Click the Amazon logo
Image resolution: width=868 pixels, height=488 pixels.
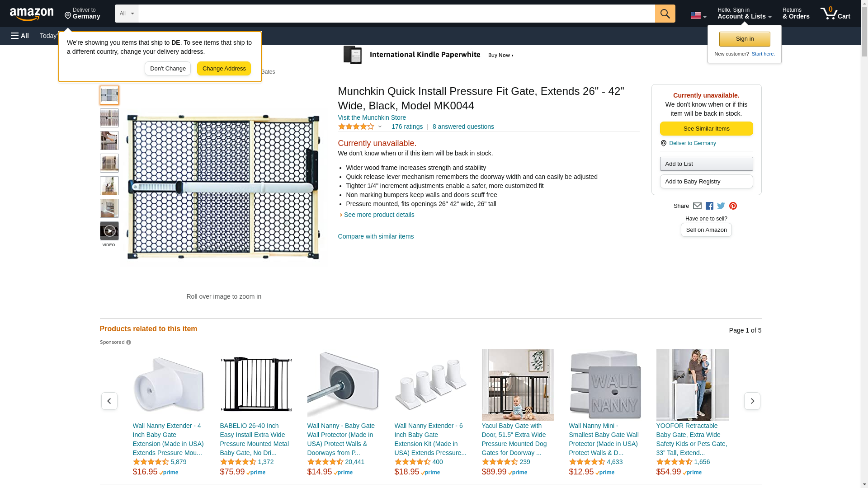[32, 14]
